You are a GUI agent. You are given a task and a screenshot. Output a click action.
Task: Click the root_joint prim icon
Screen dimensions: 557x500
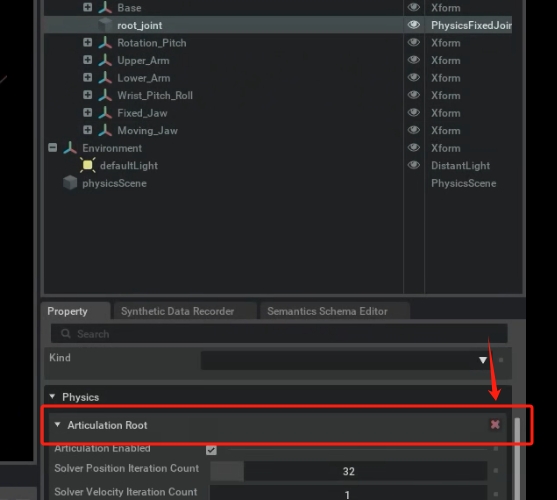click(x=105, y=25)
